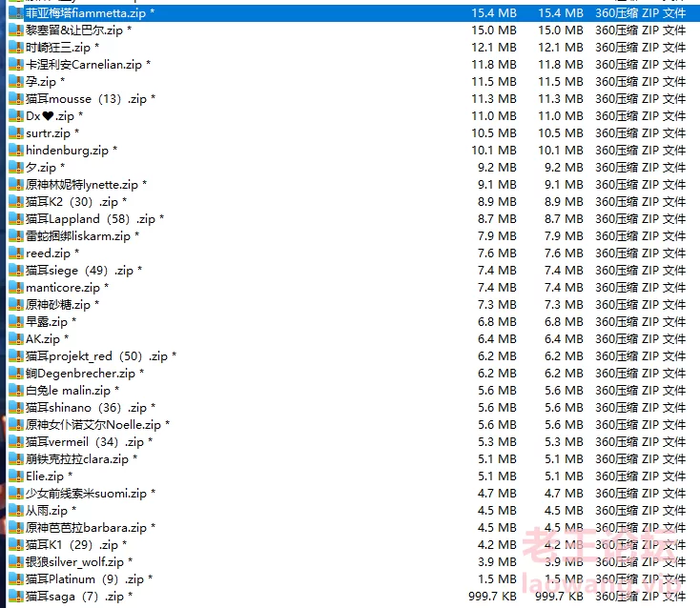
Task: Click the zip icon beside 孕.zip
Action: [x=16, y=82]
